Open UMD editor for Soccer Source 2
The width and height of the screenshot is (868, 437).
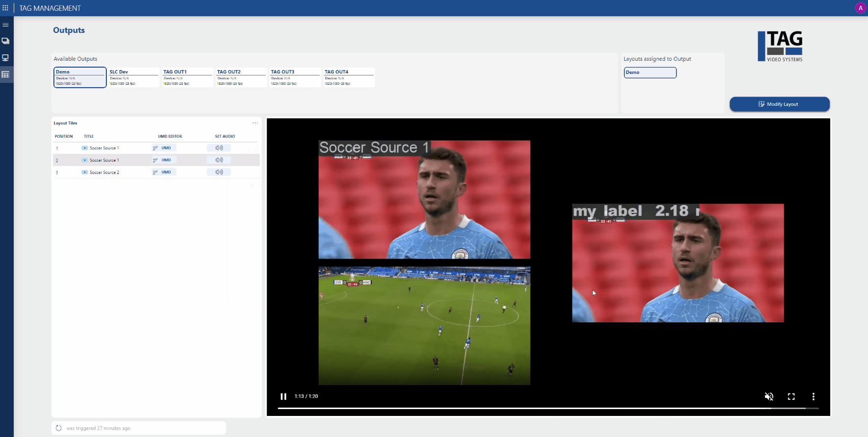(164, 172)
